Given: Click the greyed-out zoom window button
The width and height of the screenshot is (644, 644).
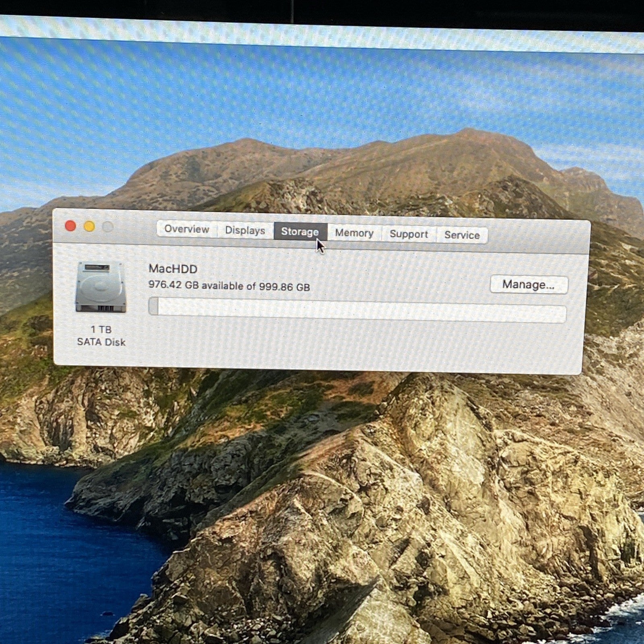Looking at the screenshot, I should [x=107, y=227].
